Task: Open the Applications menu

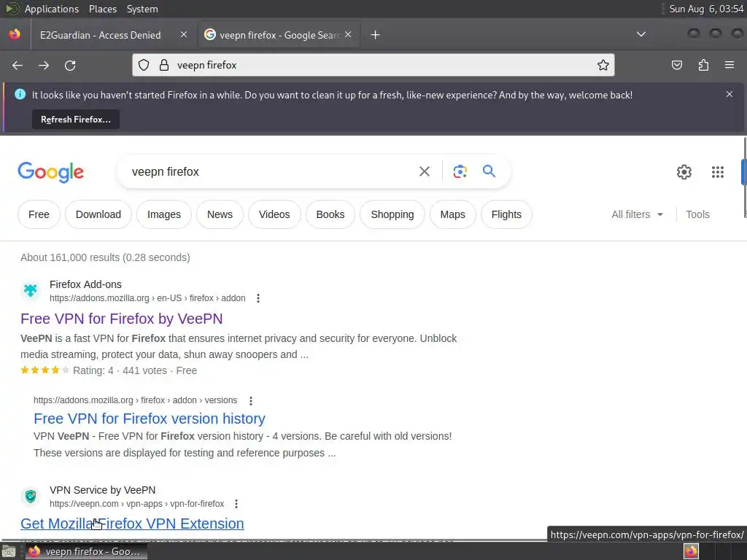Action: click(x=52, y=9)
